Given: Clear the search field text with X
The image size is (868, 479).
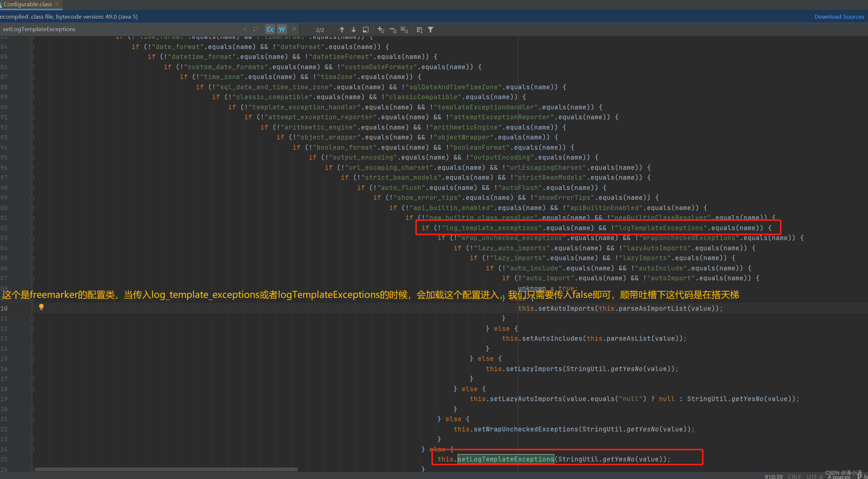Looking at the screenshot, I should tap(245, 29).
